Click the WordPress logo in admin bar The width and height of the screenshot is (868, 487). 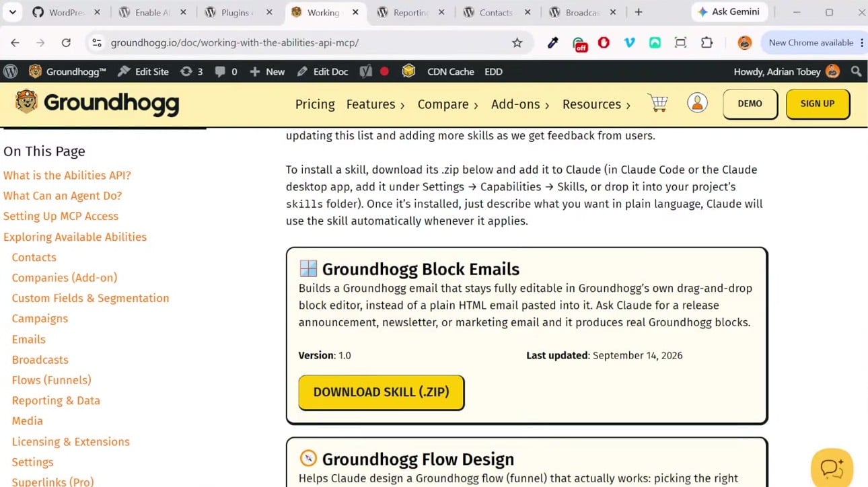tap(11, 71)
